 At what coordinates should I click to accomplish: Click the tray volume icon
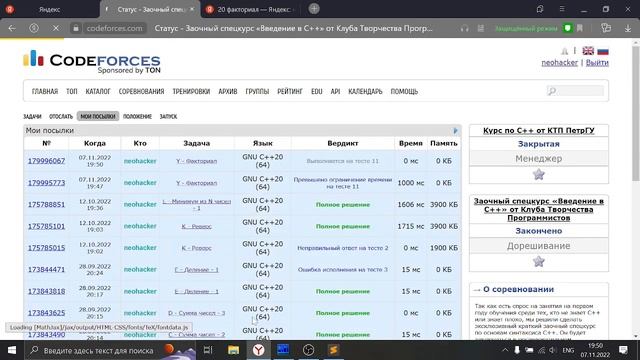[x=553, y=350]
